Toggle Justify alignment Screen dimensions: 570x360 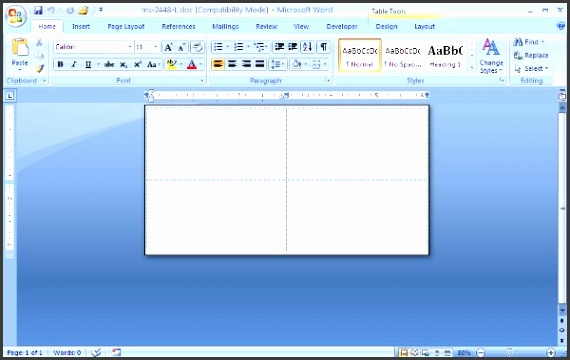[260, 64]
